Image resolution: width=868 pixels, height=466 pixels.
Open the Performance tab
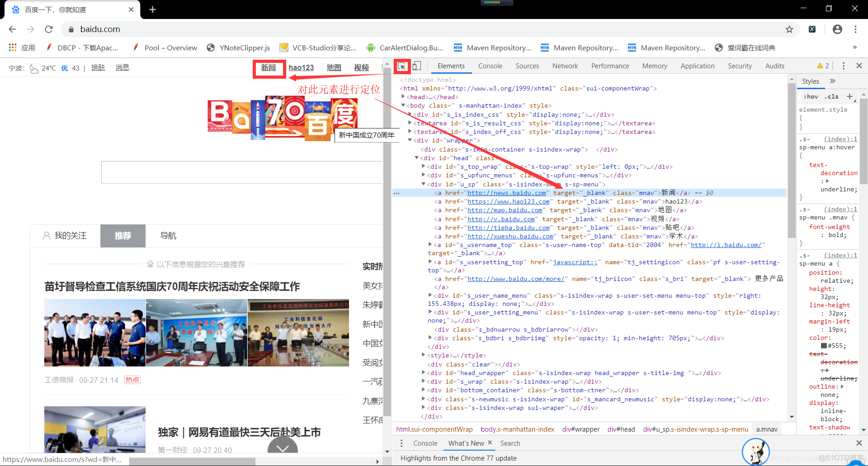[610, 66]
